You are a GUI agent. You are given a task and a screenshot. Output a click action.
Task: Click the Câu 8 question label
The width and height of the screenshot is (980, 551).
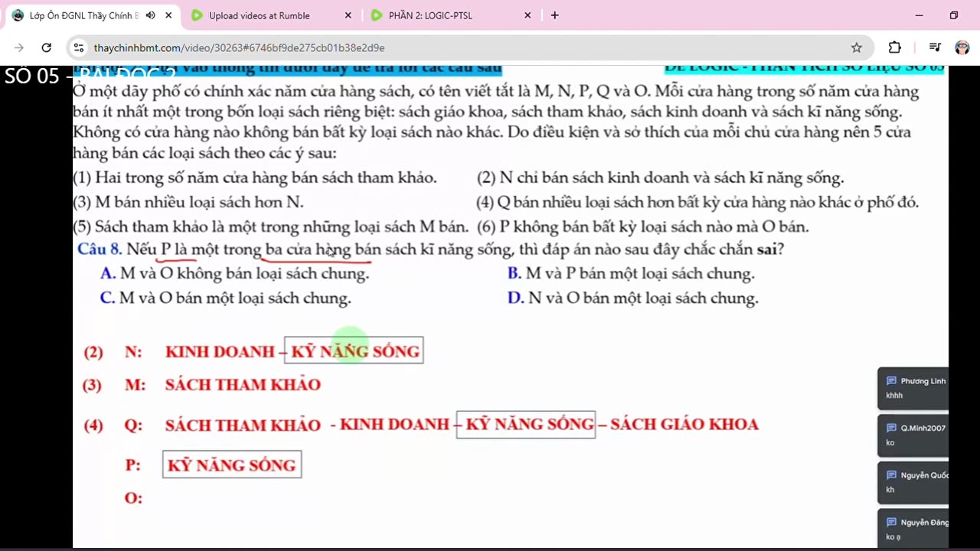point(100,249)
